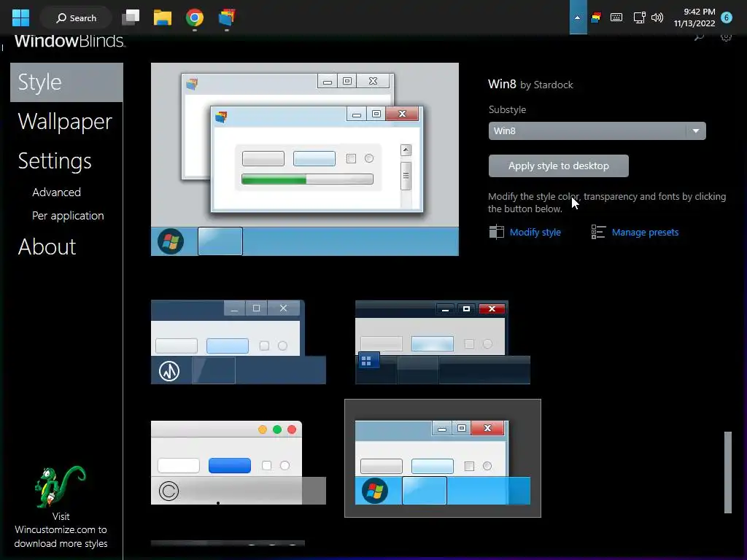Click the WindowBlinds search magnifier icon
The width and height of the screenshot is (747, 560).
(699, 37)
